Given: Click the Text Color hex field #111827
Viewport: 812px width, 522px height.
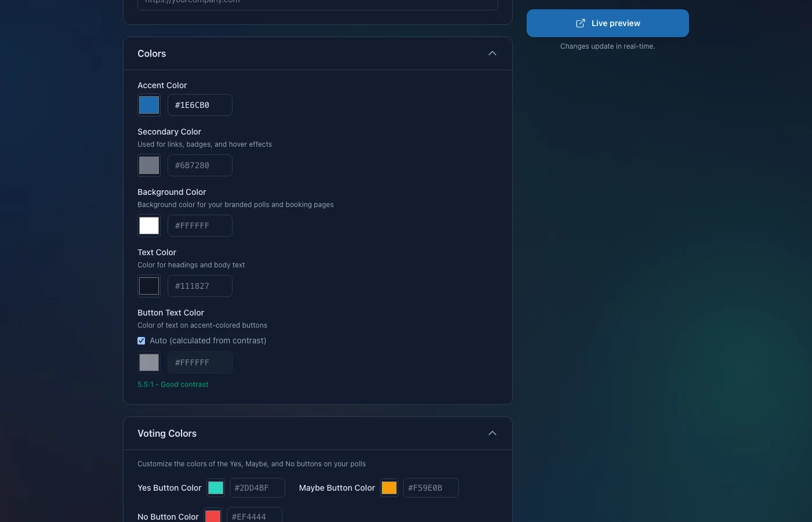Looking at the screenshot, I should click(x=200, y=286).
